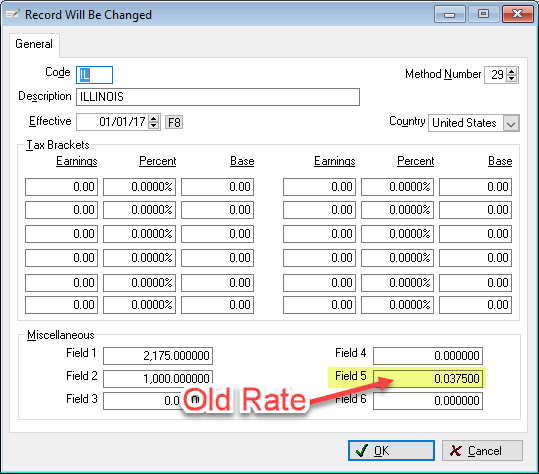Click the OK button with checkmark
The image size is (539, 474).
coord(391,450)
